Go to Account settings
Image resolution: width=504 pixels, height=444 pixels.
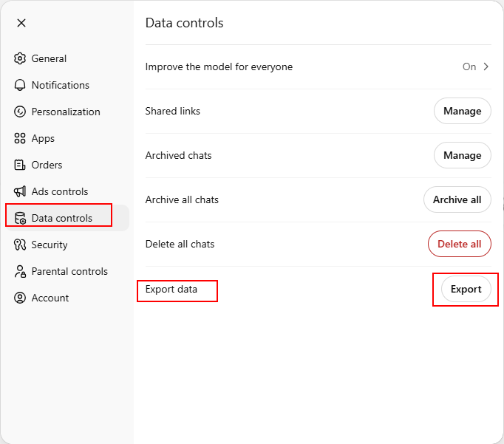(x=67, y=298)
